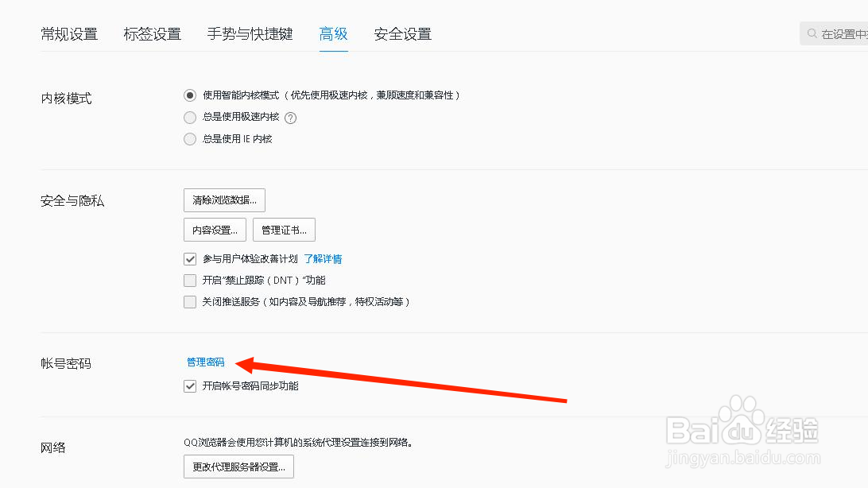Select 总是使用极速内核 kernel mode

tap(189, 117)
